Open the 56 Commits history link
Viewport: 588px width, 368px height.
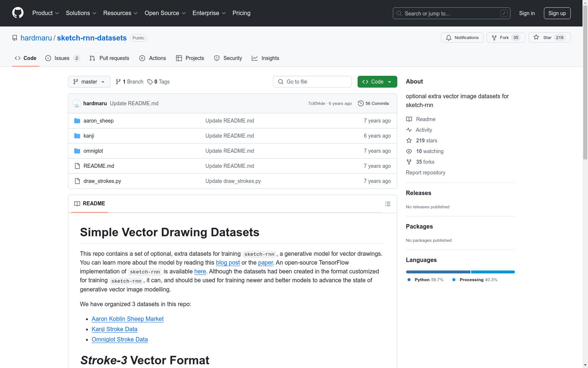coord(373,103)
